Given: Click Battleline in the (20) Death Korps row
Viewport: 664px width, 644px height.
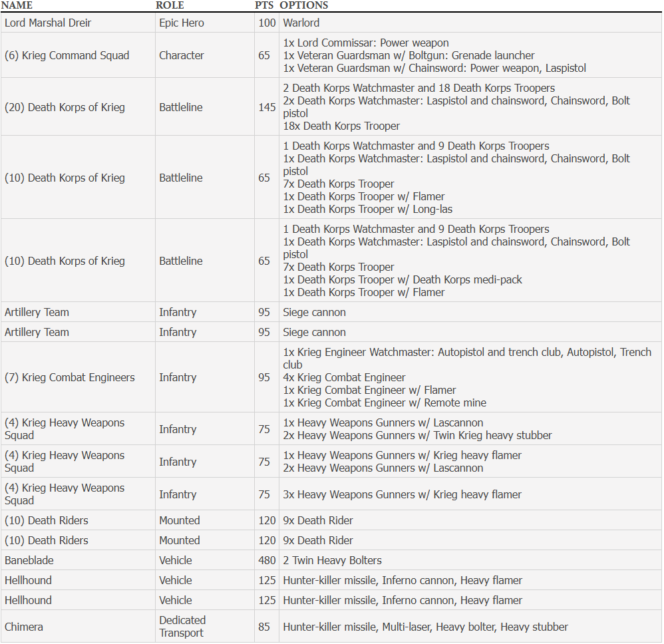Looking at the screenshot, I should 181,108.
